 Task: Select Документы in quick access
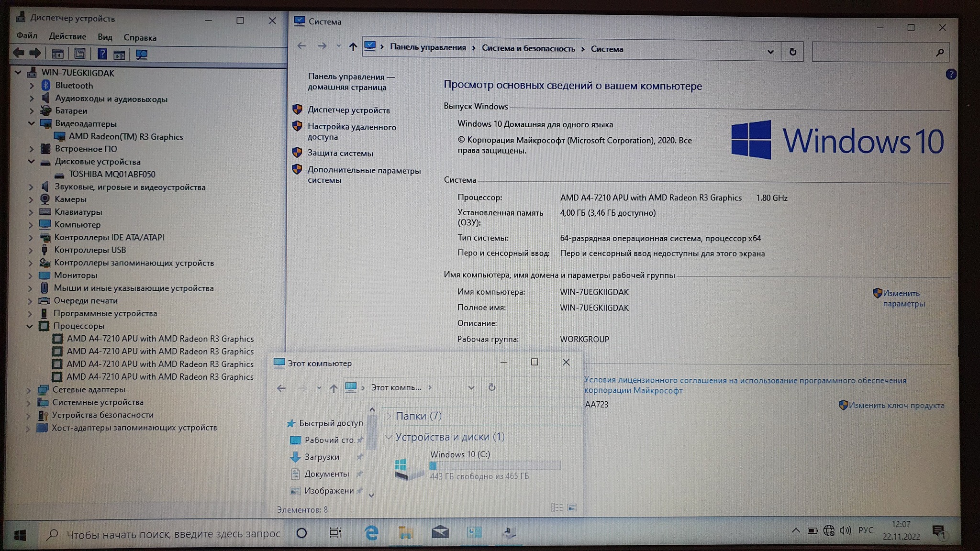click(326, 474)
